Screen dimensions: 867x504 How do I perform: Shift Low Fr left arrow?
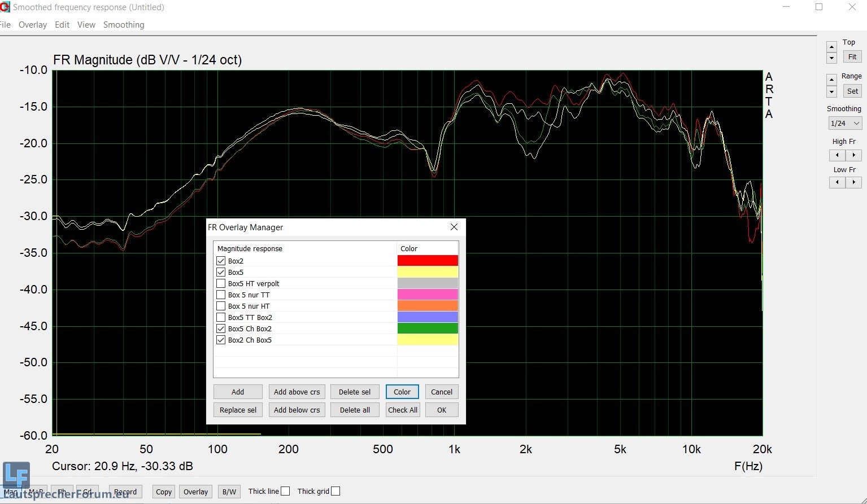tap(837, 182)
